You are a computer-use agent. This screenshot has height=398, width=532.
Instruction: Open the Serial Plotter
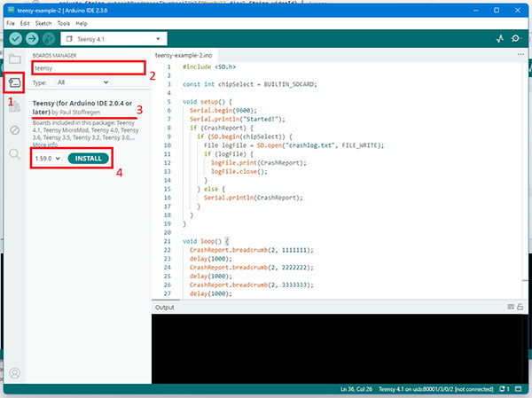coord(498,39)
